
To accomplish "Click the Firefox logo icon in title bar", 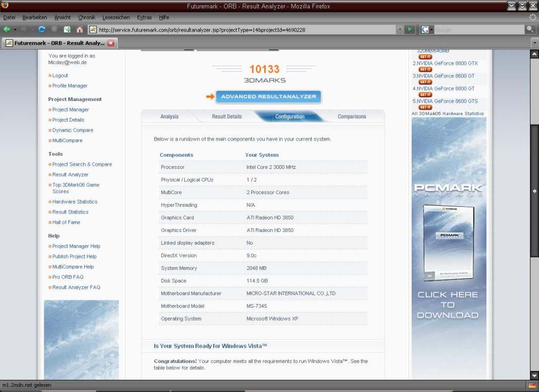I will tap(5, 5).
